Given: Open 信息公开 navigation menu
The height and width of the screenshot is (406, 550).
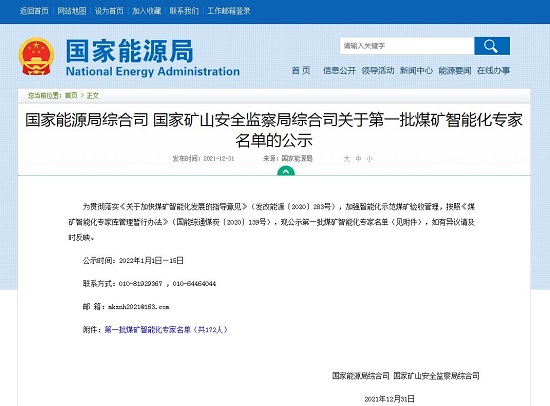Looking at the screenshot, I should [339, 71].
